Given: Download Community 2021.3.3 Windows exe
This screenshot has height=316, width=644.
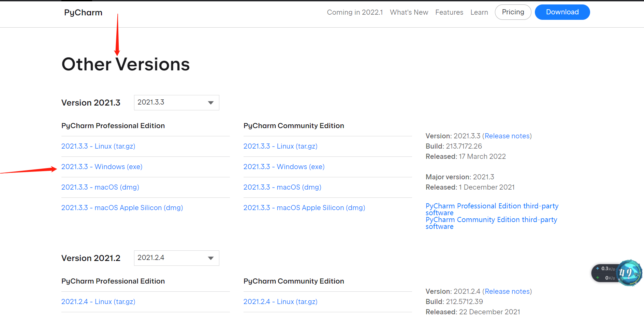Looking at the screenshot, I should click(284, 167).
